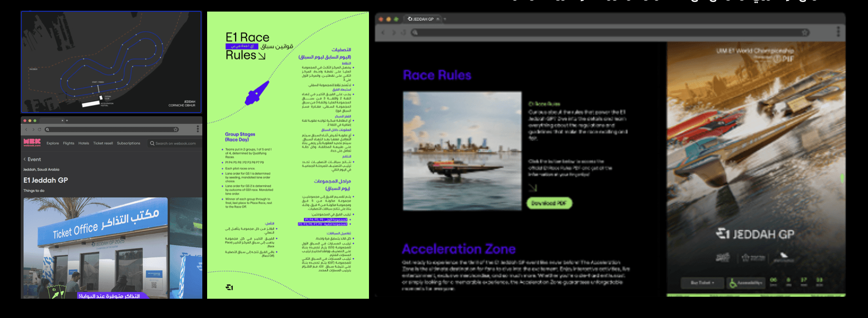Close the tab in the webook.com browser
The width and height of the screenshot is (868, 318).
62,120
